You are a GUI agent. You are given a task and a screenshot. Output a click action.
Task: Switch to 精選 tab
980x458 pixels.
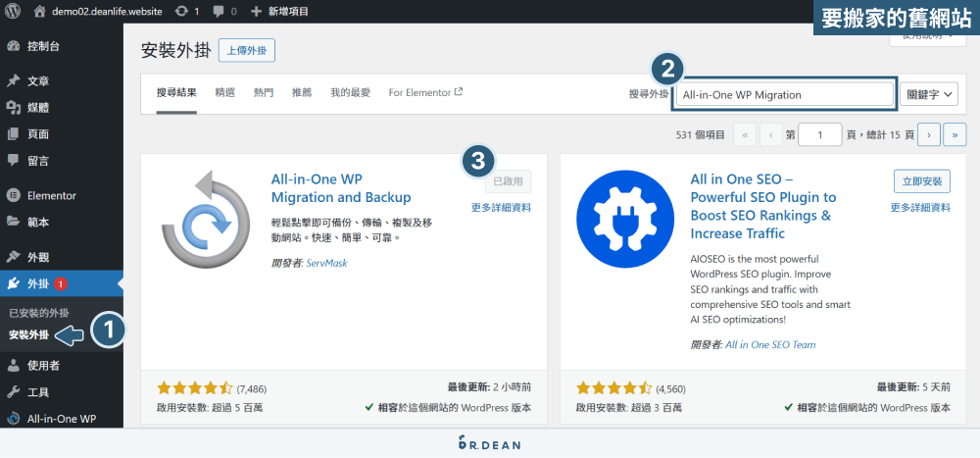(x=225, y=92)
